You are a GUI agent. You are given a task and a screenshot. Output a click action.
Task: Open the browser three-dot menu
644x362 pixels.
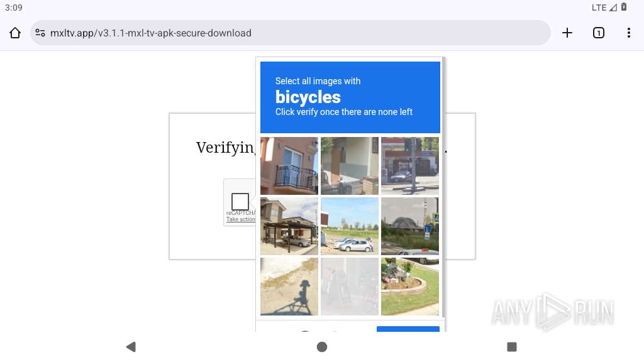click(x=629, y=33)
